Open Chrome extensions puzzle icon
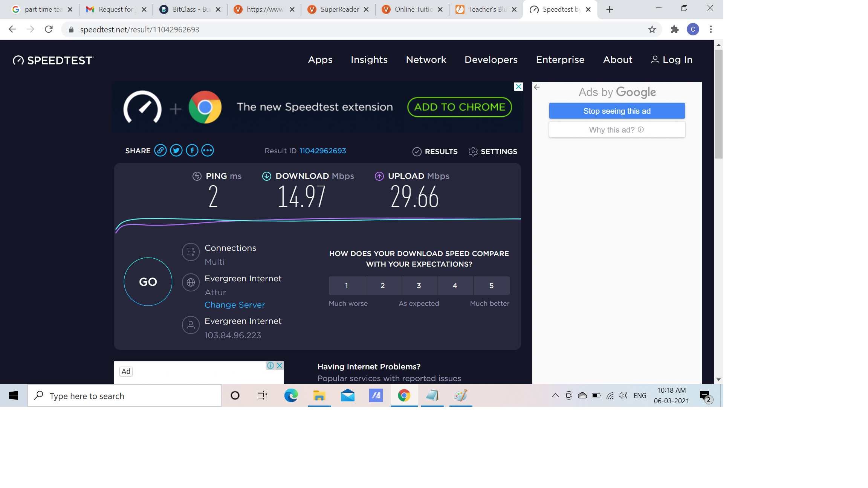The height and width of the screenshot is (488, 868). click(x=675, y=29)
